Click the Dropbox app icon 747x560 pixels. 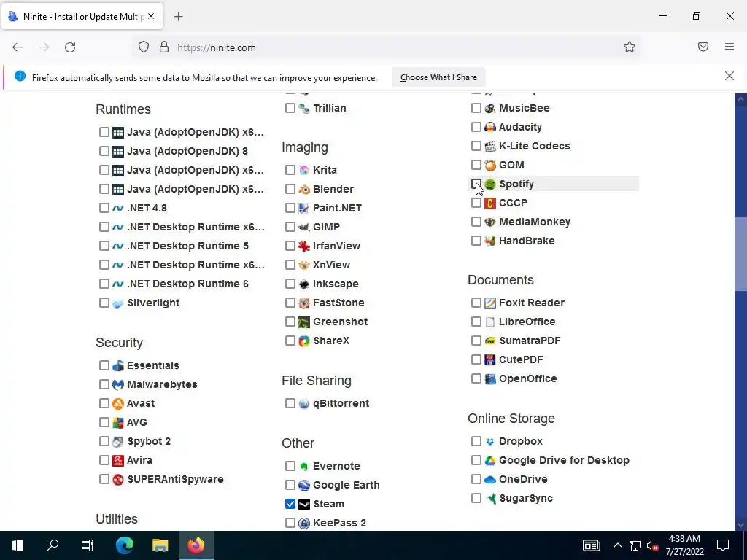point(490,441)
